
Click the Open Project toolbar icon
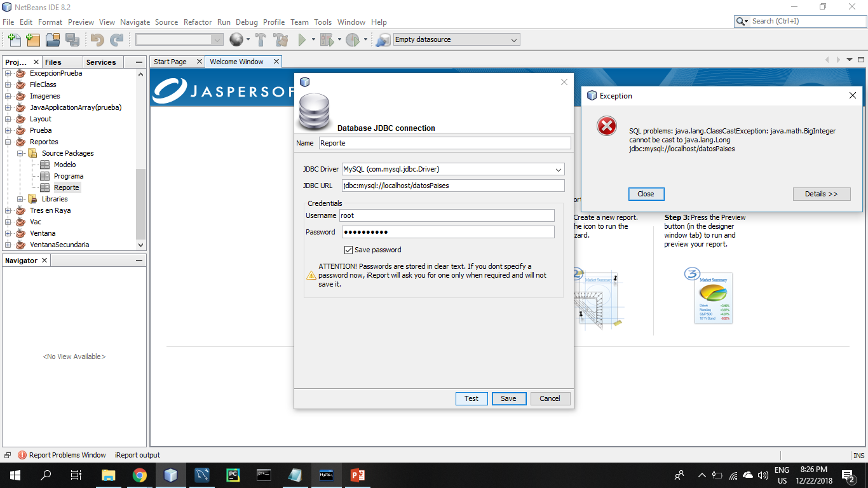pos(53,40)
